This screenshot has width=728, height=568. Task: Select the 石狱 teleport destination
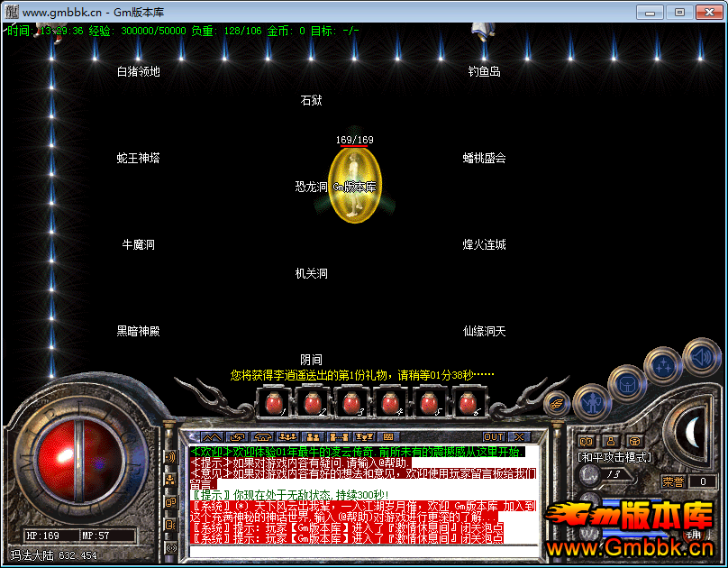click(311, 100)
